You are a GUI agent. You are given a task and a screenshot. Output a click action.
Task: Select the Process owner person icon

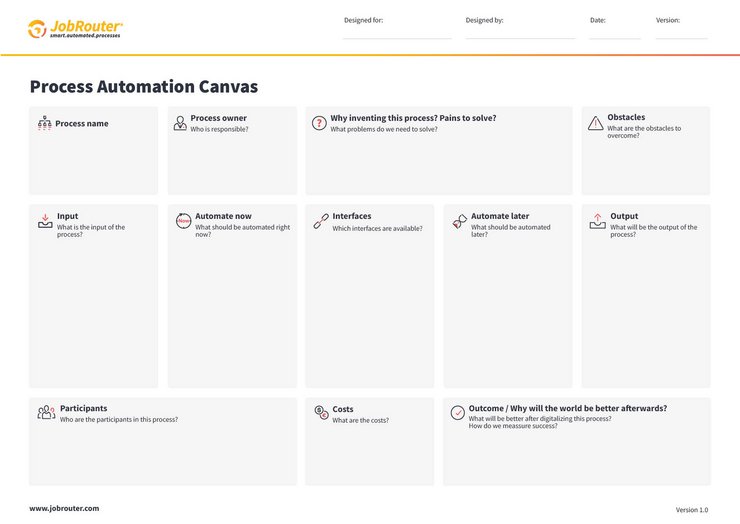[x=180, y=123]
